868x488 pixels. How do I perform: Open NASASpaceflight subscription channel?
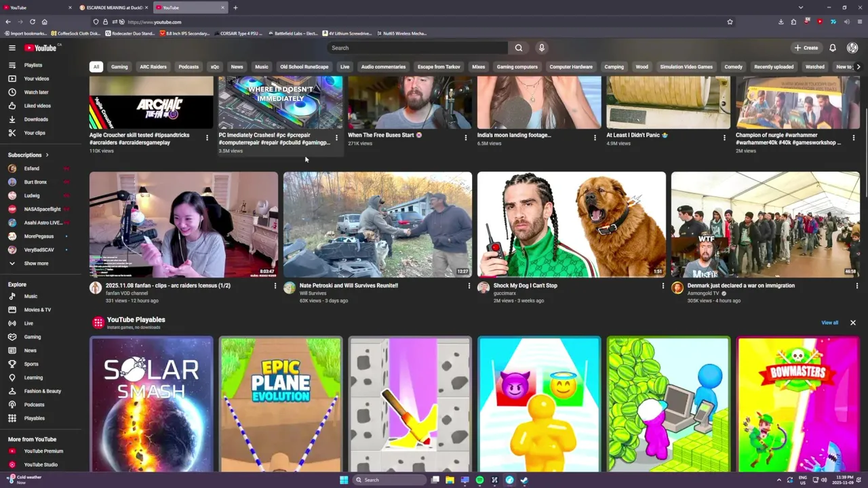pyautogui.click(x=41, y=209)
